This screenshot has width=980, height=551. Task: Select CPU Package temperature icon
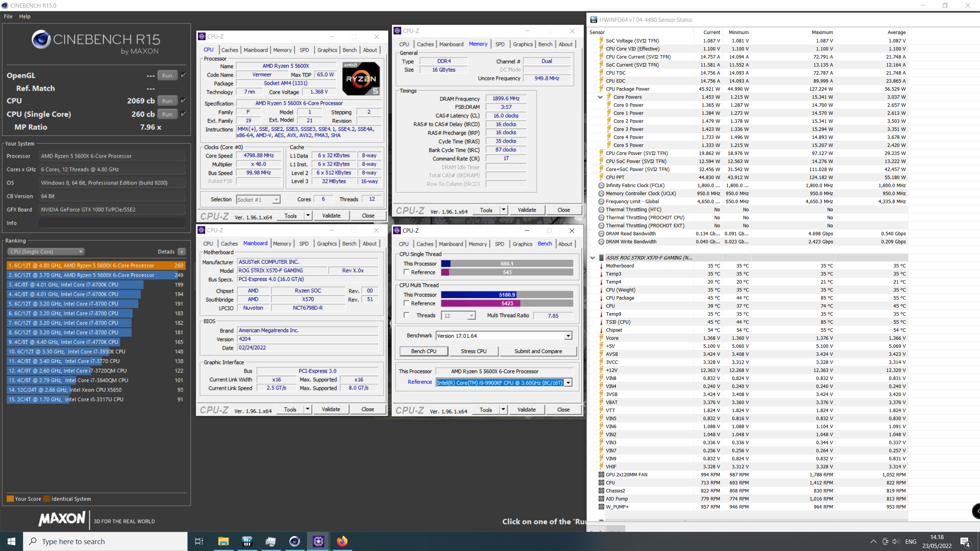[x=601, y=298]
